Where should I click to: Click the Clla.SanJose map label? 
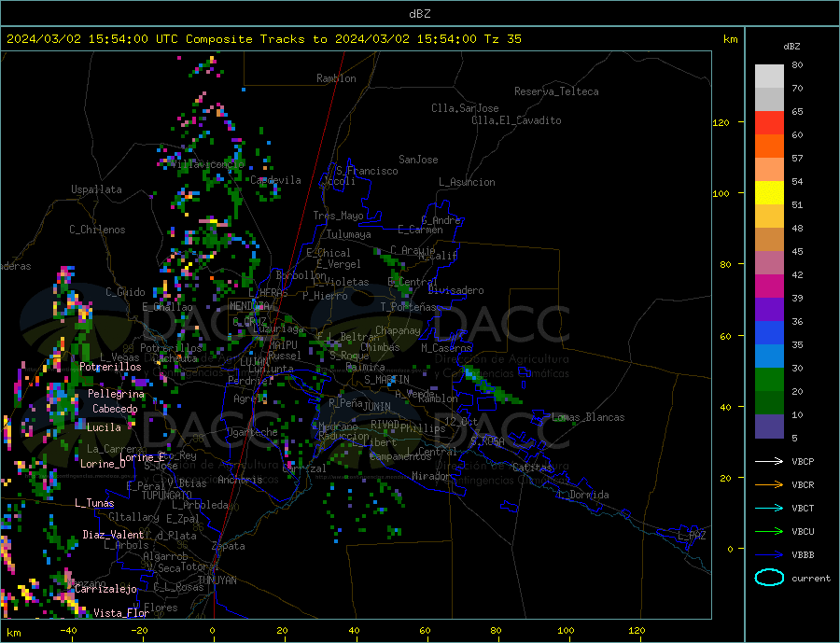[x=465, y=108]
